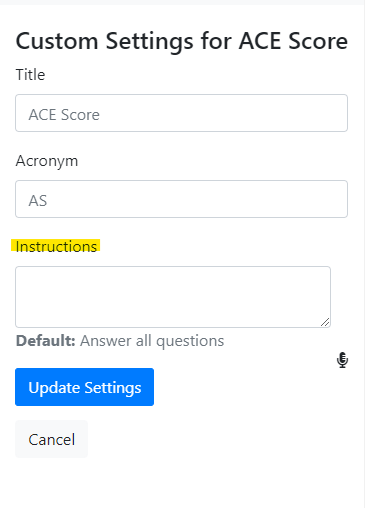365x508 pixels.
Task: Grab the Instructions textarea resize handle
Action: (x=325, y=322)
